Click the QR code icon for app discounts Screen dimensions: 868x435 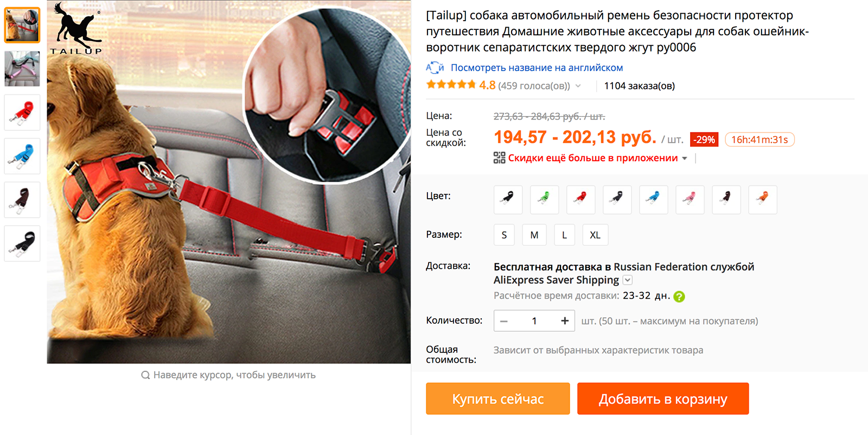pyautogui.click(x=499, y=158)
